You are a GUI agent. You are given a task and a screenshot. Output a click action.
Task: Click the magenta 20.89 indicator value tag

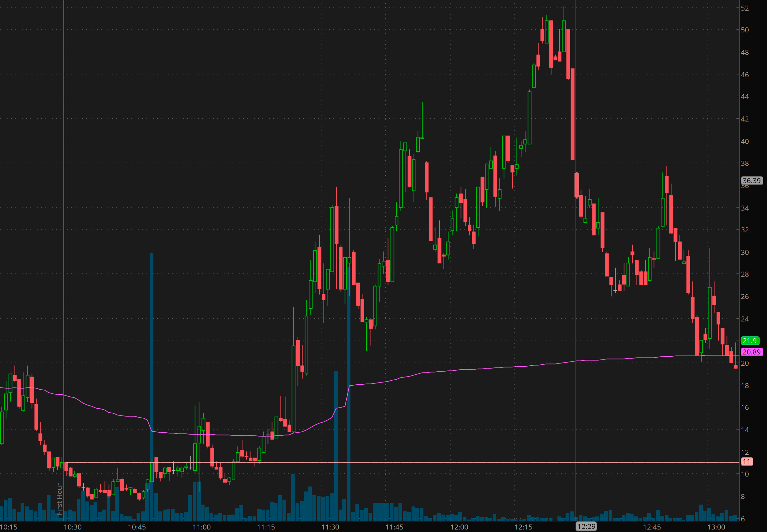(x=751, y=352)
